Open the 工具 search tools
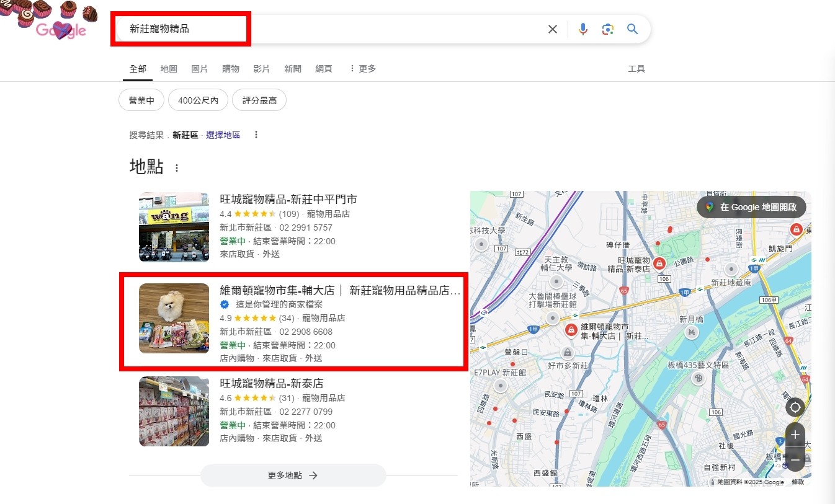The image size is (835, 504). (x=636, y=69)
